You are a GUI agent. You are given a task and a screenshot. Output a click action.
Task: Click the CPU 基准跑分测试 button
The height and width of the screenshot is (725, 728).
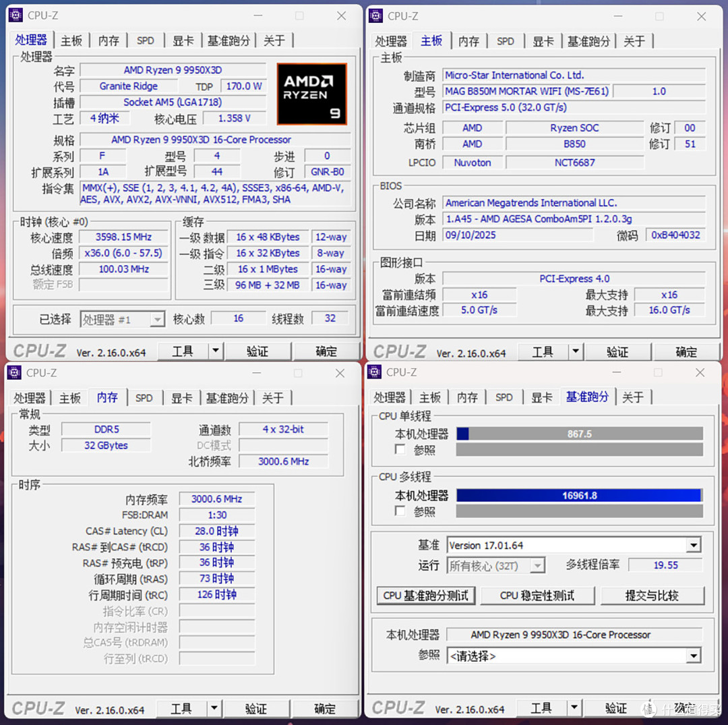(426, 596)
